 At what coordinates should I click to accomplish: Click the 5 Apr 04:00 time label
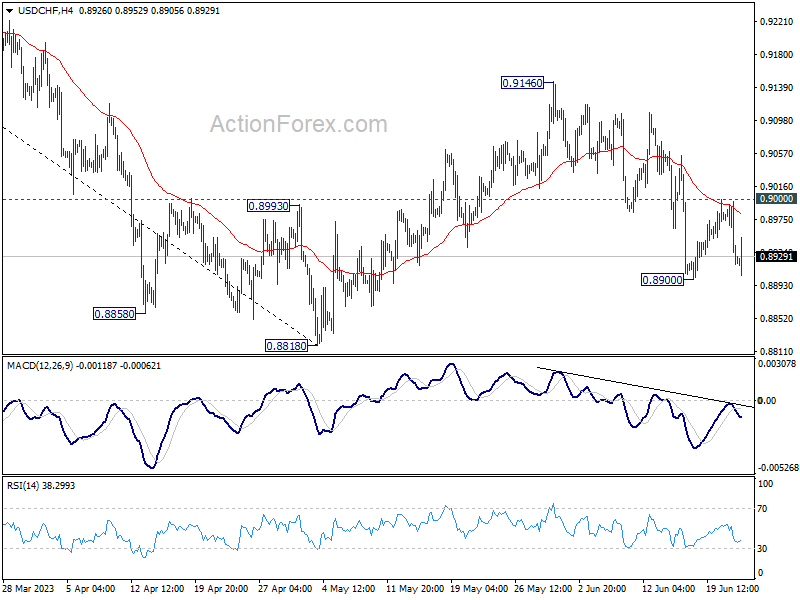91,588
